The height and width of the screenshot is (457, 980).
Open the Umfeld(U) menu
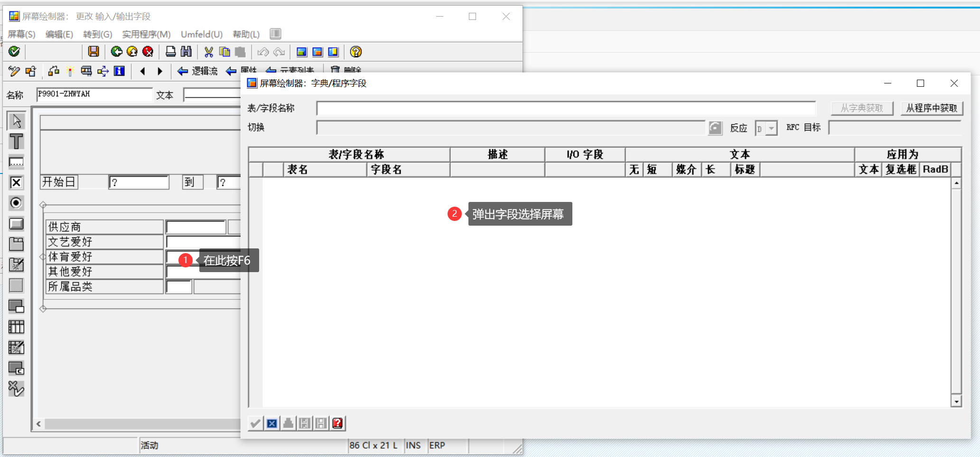tap(201, 34)
